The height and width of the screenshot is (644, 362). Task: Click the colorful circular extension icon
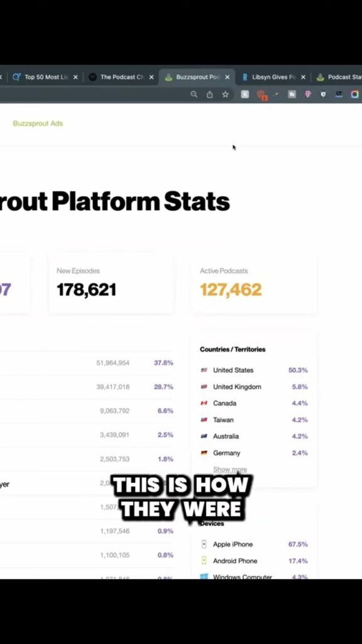point(354,94)
